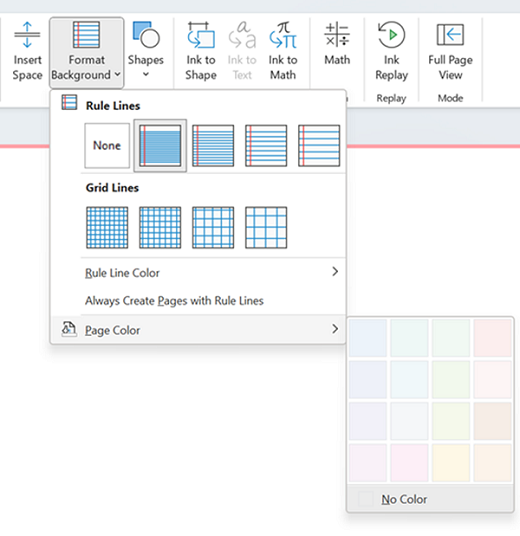This screenshot has height=536, width=520.
Task: Select Ink to Math
Action: (283, 51)
